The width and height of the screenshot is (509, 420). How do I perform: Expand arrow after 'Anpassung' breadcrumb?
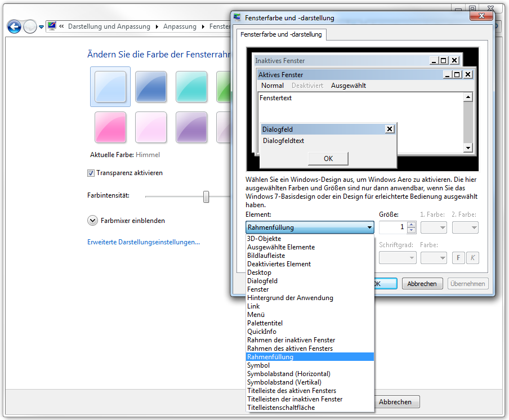[203, 26]
